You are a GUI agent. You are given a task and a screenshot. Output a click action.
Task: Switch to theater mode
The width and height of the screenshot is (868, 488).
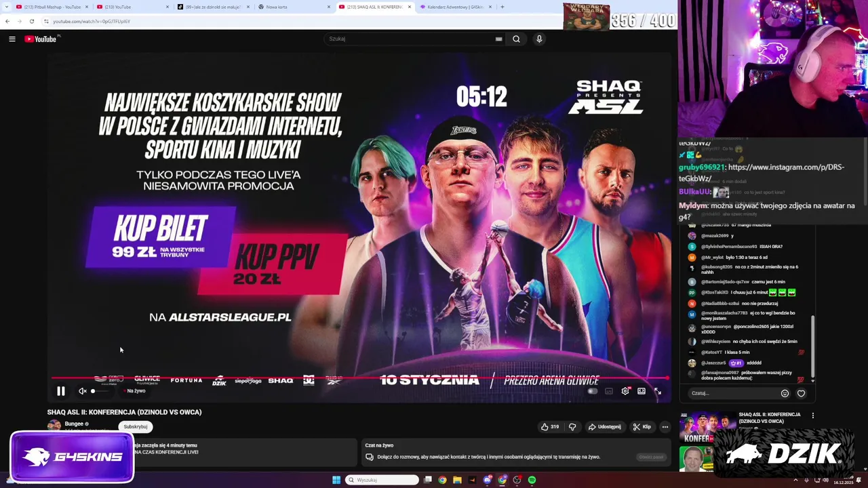(x=642, y=391)
